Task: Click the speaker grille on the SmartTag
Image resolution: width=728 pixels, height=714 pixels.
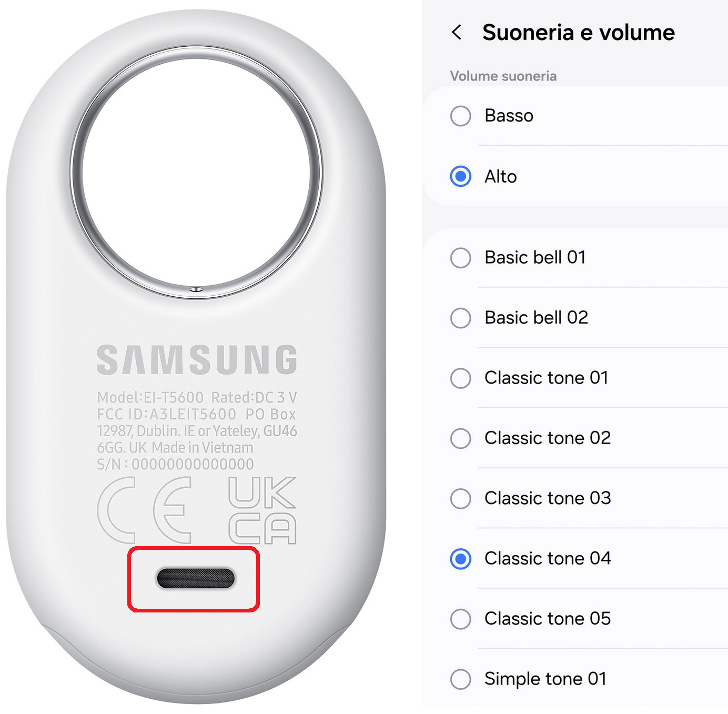Action: point(196,578)
